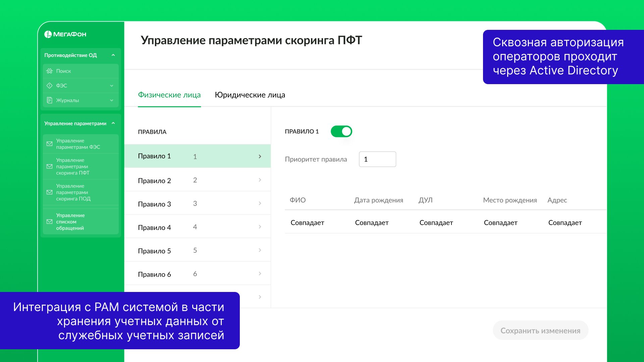This screenshot has height=362, width=644.
Task: Click the Приоритет правила input field
Action: [377, 159]
